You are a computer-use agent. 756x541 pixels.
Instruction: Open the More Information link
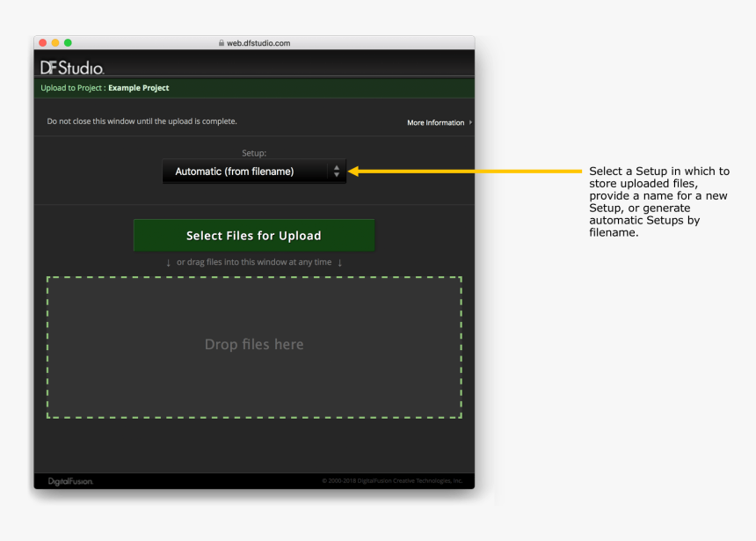(440, 122)
